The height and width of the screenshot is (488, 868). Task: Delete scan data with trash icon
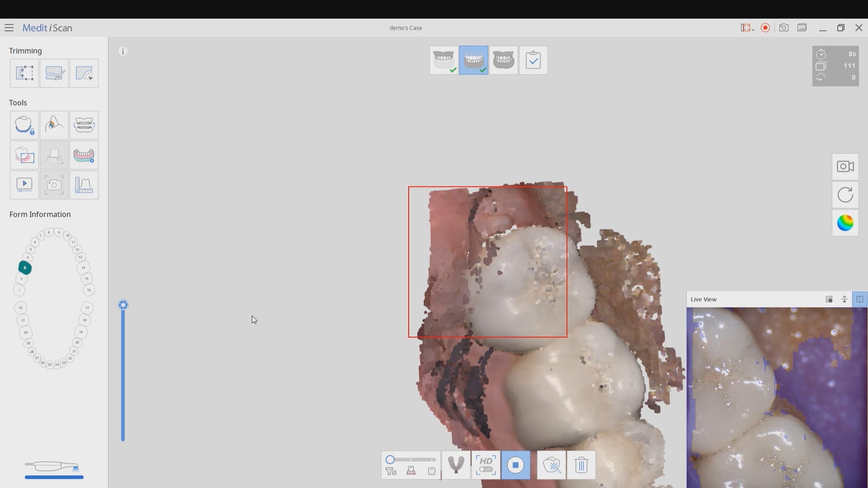click(581, 465)
